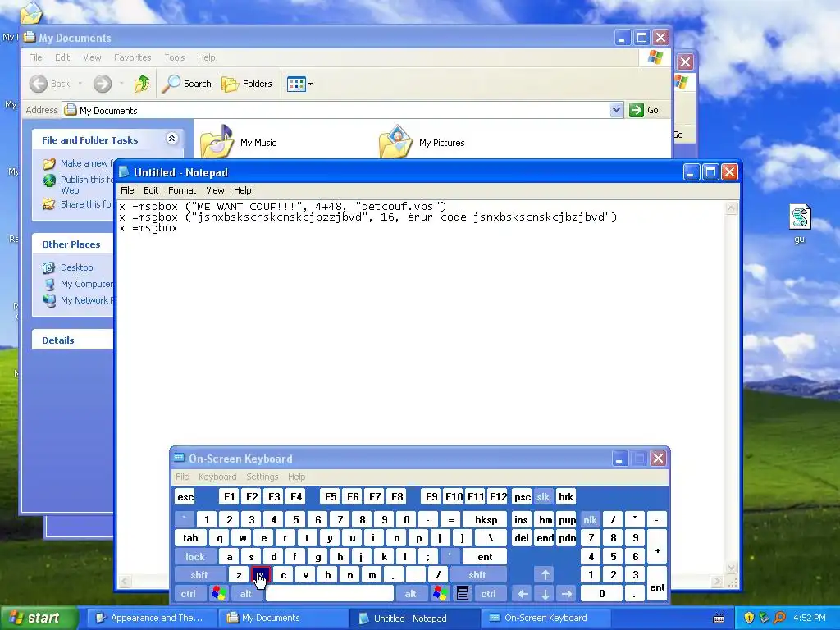Click the left arrow key on keyboard

click(523, 594)
